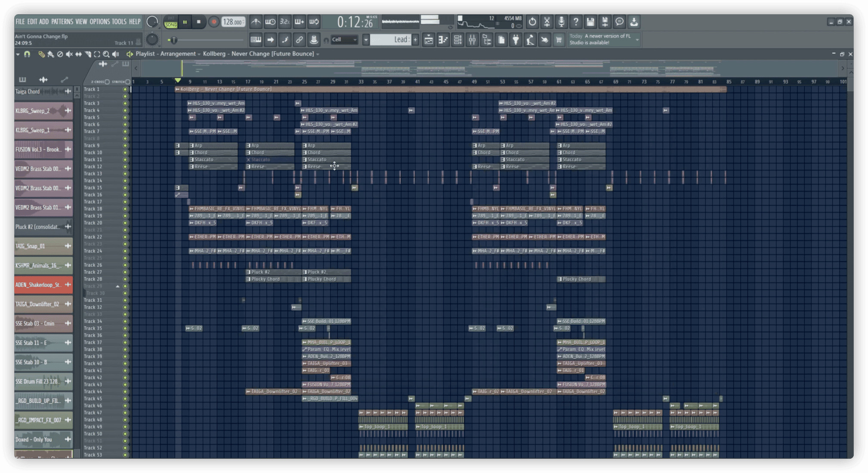Viewport: 868px width, 473px height.
Task: Mute Track 1 via green LED
Action: pyautogui.click(x=125, y=89)
